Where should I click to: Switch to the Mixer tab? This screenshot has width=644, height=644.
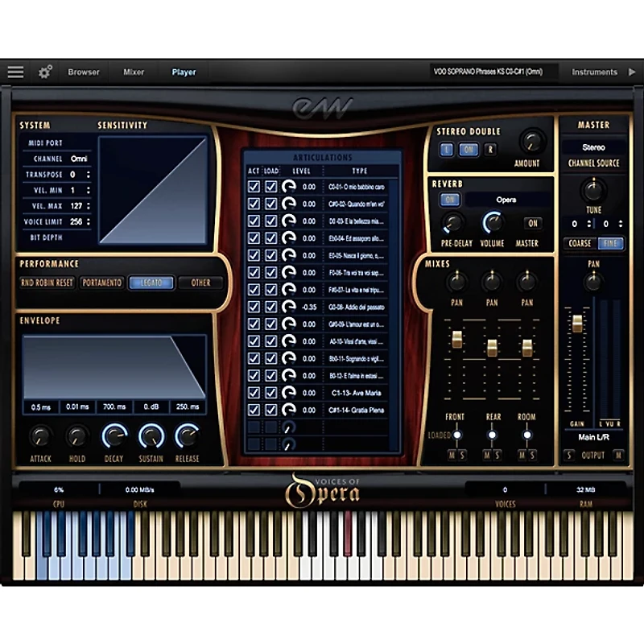(x=134, y=72)
